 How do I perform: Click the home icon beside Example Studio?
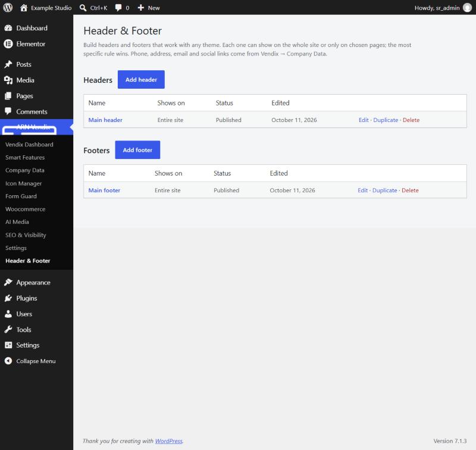(24, 8)
